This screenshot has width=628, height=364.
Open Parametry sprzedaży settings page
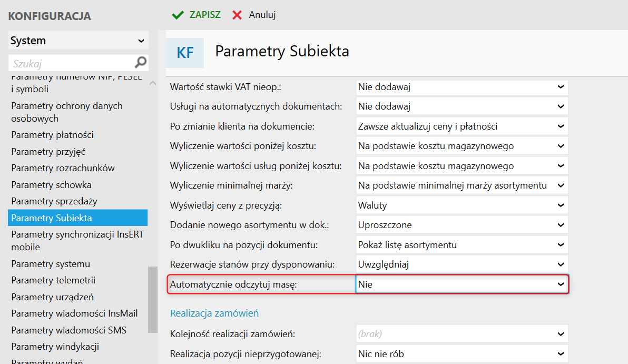pos(54,201)
